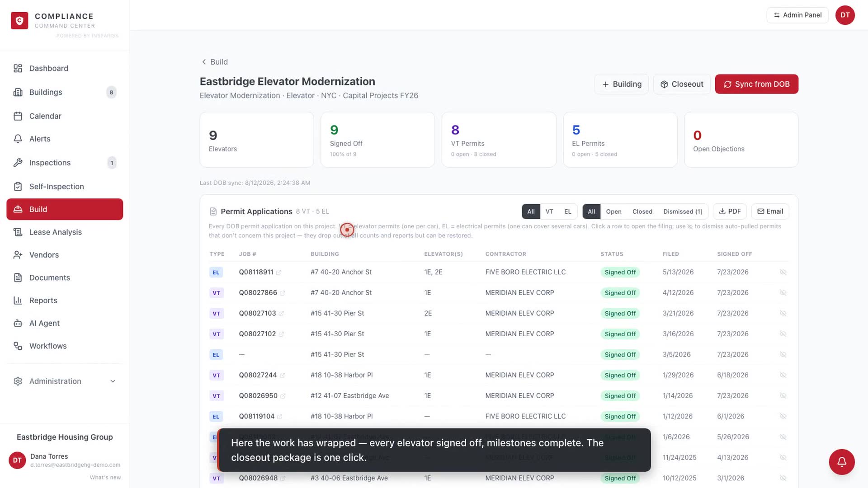Open Vendors in sidebar
Screen dimensions: 868x488
pos(65,255)
